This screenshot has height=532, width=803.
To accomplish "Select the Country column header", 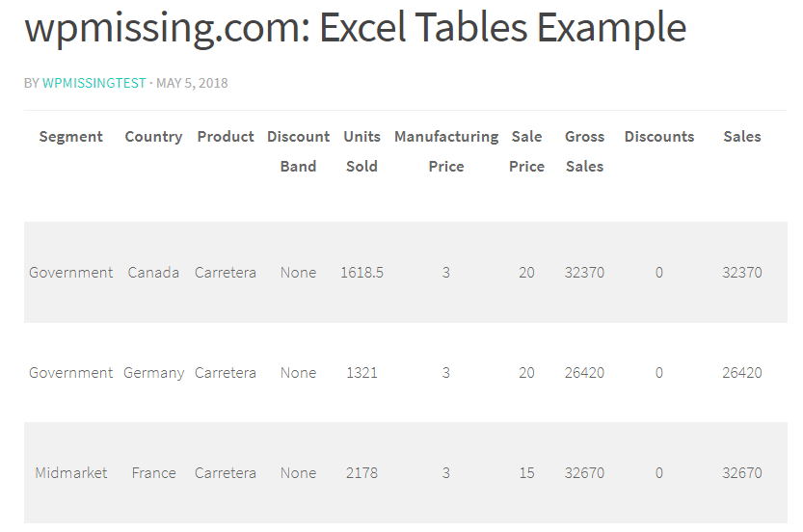I will pyautogui.click(x=153, y=137).
